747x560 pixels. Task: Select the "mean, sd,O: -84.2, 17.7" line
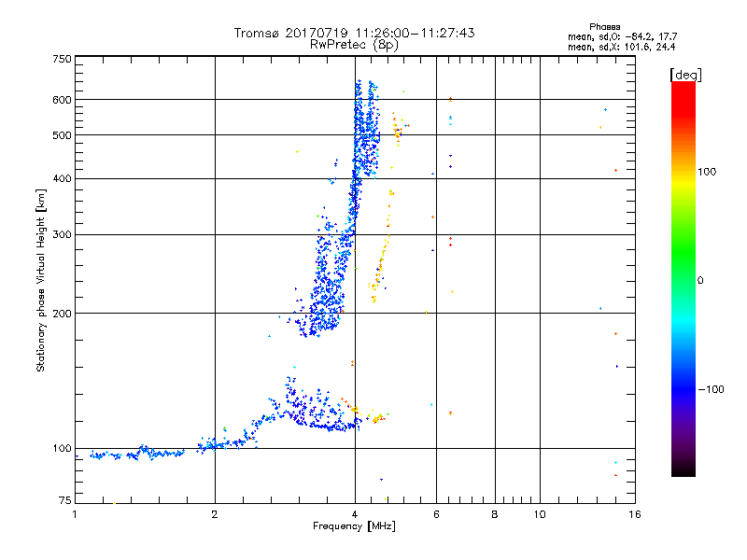(x=622, y=36)
